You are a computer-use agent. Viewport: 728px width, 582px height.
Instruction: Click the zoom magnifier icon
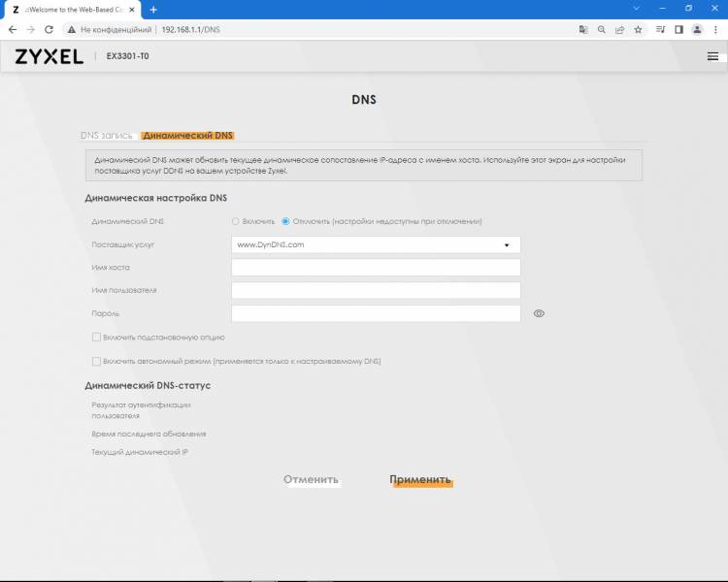click(601, 30)
